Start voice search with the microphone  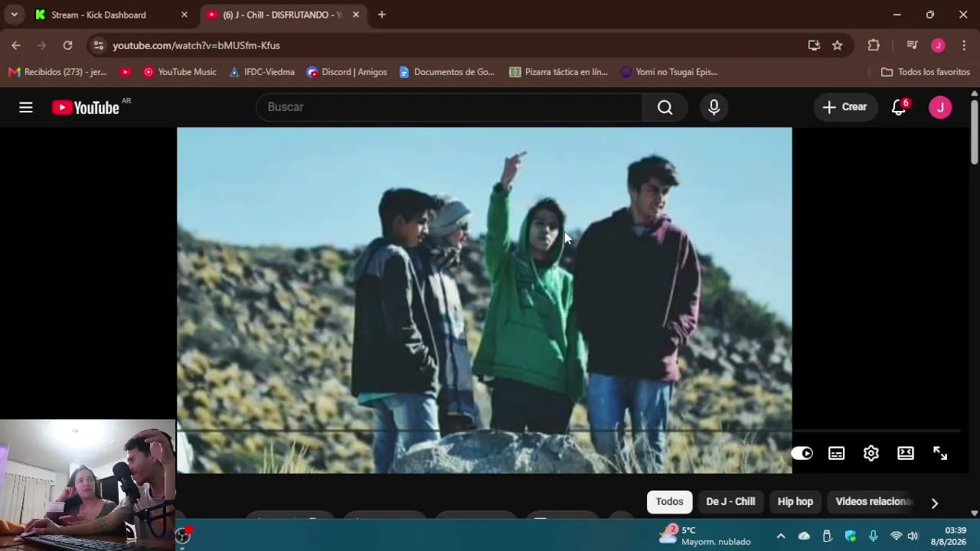point(714,107)
